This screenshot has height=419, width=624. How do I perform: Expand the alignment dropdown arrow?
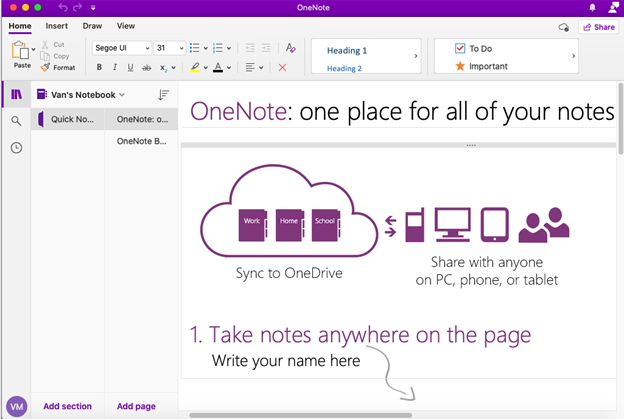(261, 68)
